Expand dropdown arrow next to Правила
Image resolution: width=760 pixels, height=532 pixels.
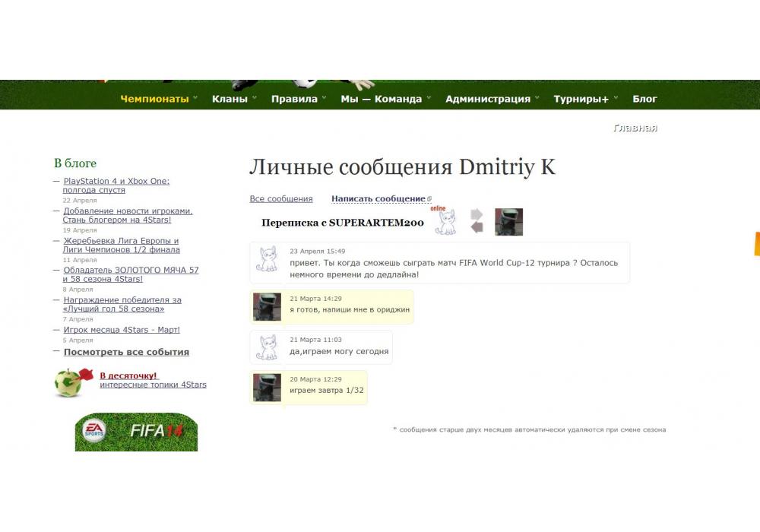tap(324, 98)
